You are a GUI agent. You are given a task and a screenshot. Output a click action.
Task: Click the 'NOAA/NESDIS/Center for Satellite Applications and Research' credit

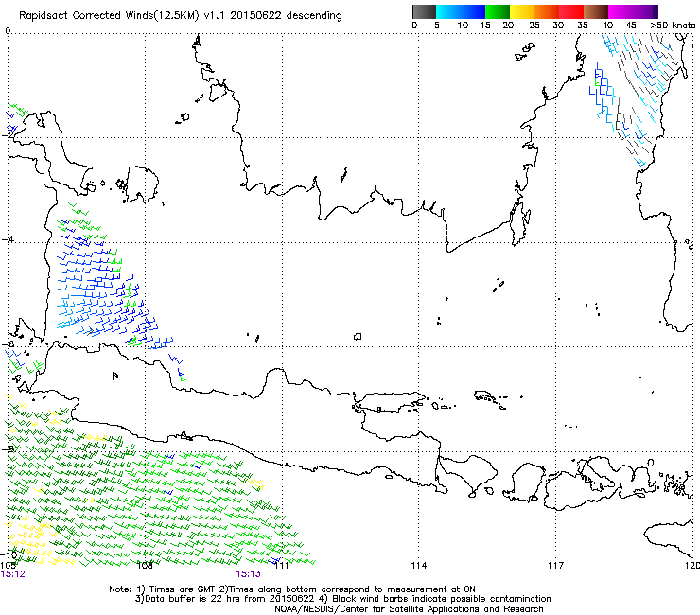coord(409,609)
